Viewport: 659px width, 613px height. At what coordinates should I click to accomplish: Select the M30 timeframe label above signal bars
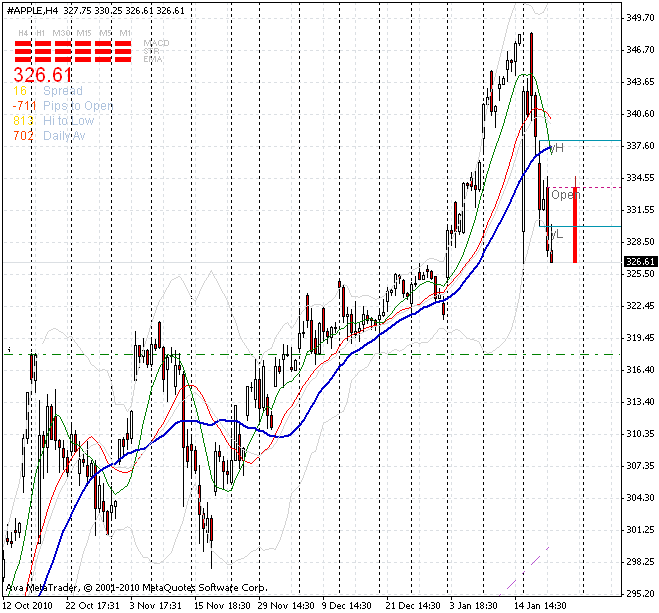coord(61,33)
